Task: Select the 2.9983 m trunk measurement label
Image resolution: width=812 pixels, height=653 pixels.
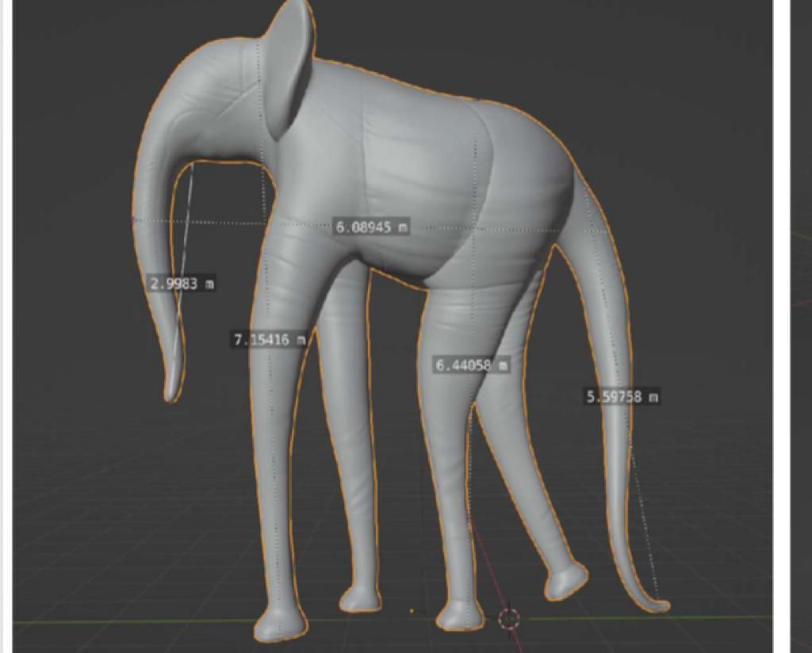Action: click(x=182, y=283)
